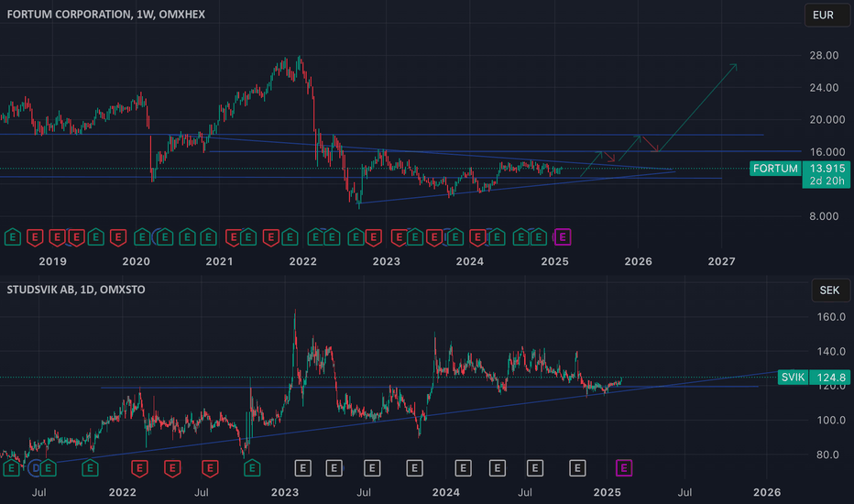This screenshot has height=504, width=854.
Task: Click the SVIK symbol price label
Action: pyautogui.click(x=793, y=377)
